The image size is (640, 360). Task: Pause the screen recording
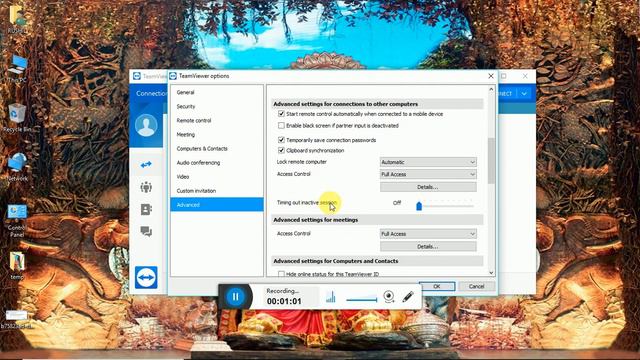tap(235, 296)
